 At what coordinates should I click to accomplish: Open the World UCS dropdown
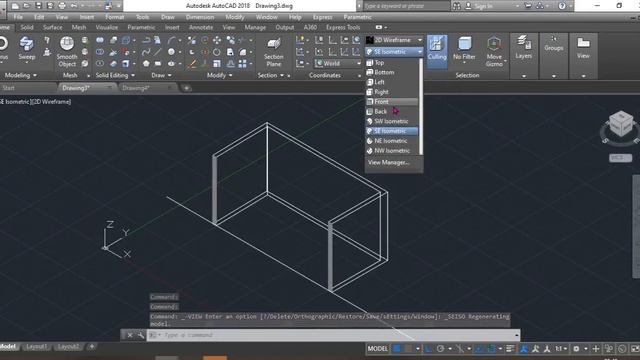pyautogui.click(x=338, y=64)
